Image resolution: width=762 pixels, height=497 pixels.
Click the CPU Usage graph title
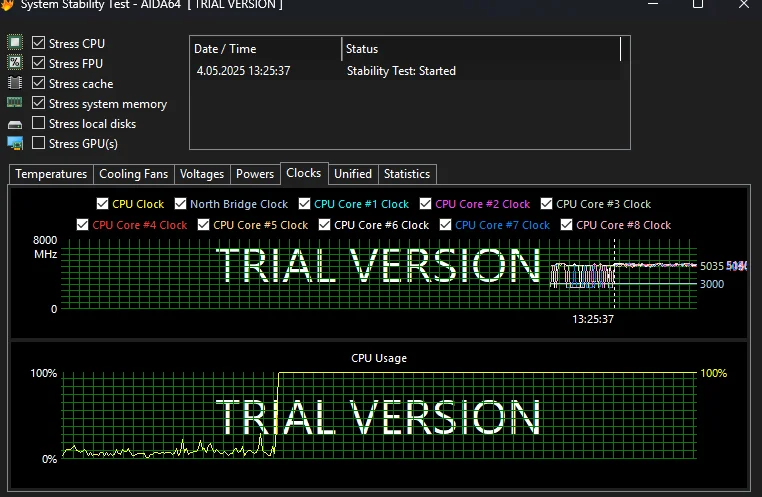(379, 358)
